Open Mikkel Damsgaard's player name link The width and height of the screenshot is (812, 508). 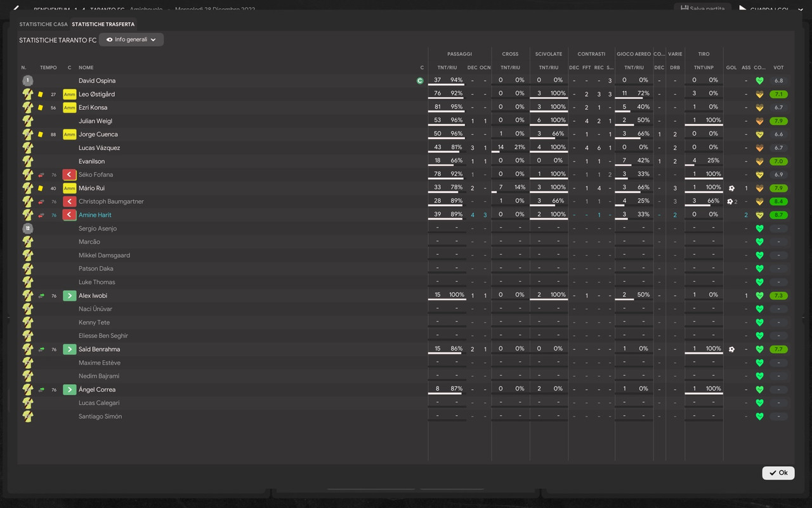tap(104, 255)
